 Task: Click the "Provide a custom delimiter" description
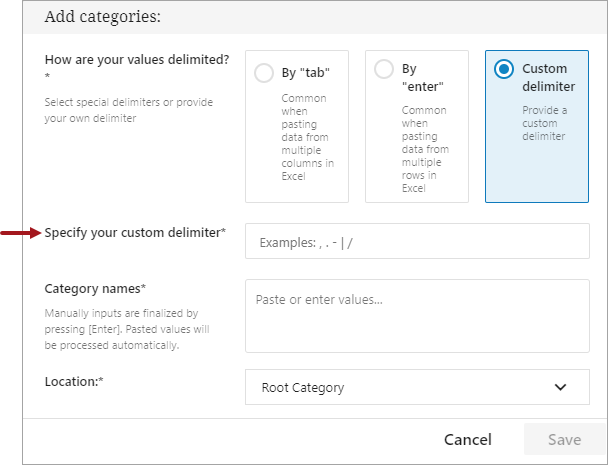pos(544,120)
